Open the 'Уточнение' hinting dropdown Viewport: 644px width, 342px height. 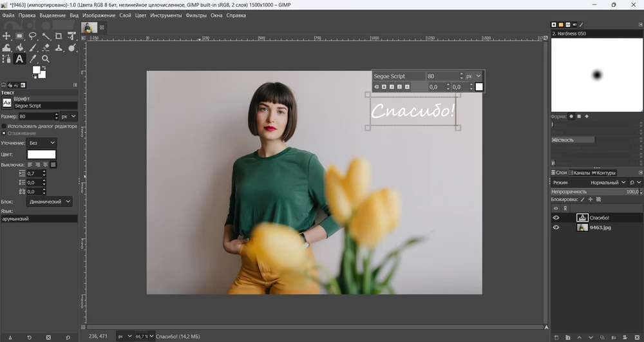pos(43,142)
